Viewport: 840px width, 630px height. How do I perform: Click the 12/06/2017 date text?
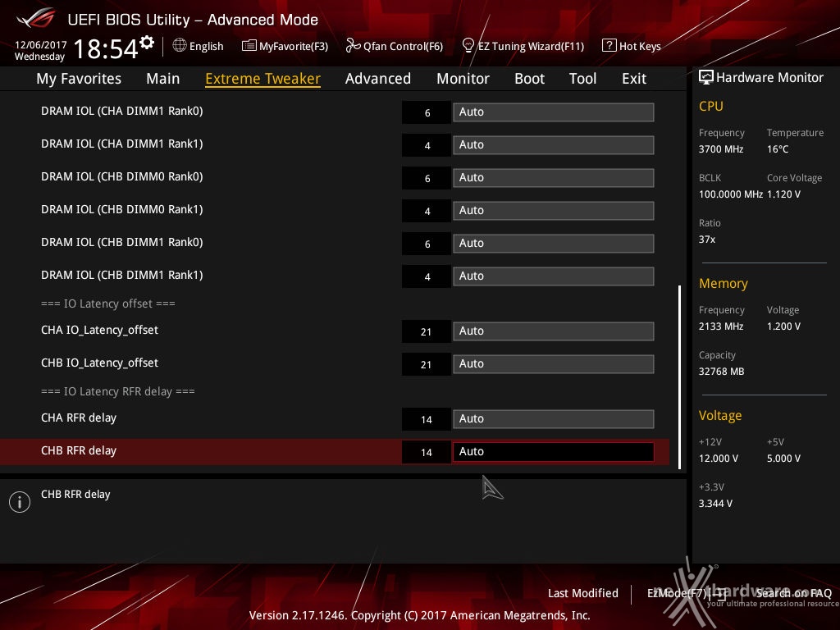click(41, 45)
